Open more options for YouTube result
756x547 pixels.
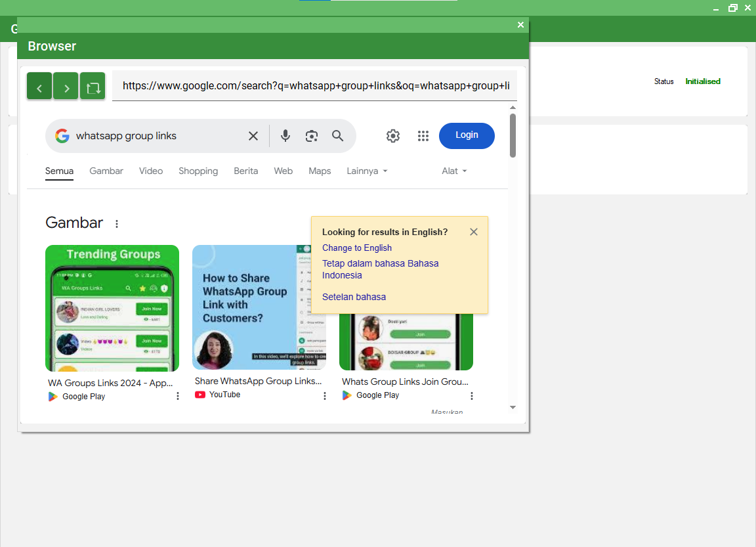pyautogui.click(x=325, y=396)
